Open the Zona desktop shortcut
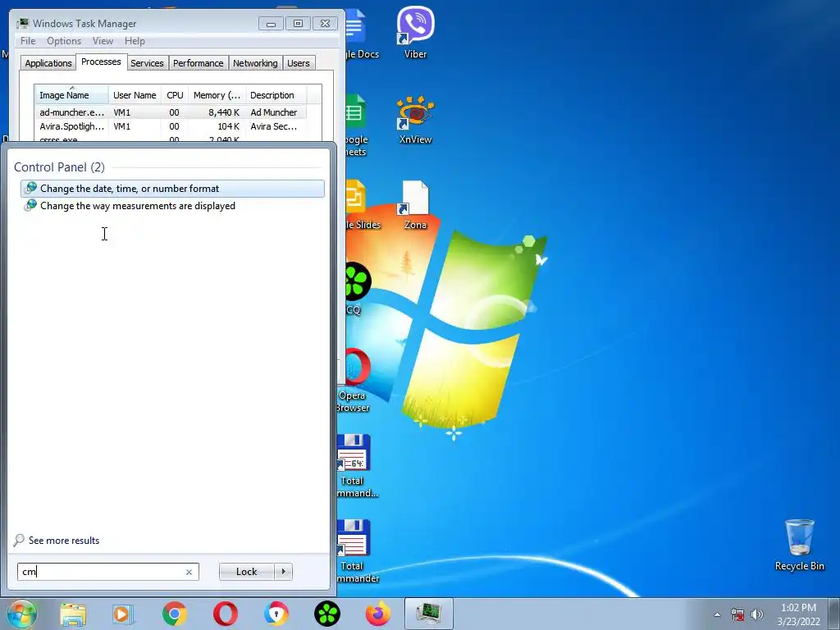The image size is (840, 630). pos(415,205)
